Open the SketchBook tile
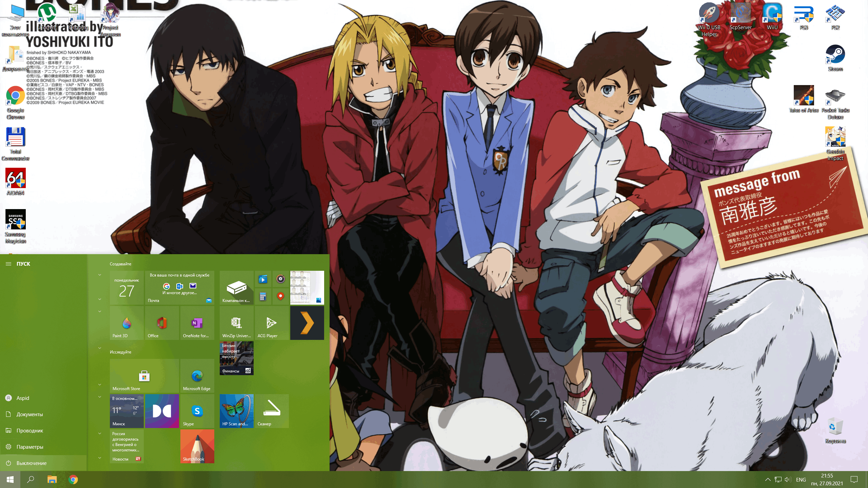868x488 pixels. (x=197, y=446)
